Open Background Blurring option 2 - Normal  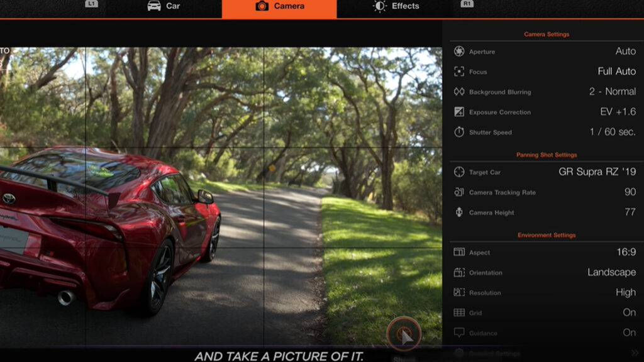click(613, 92)
